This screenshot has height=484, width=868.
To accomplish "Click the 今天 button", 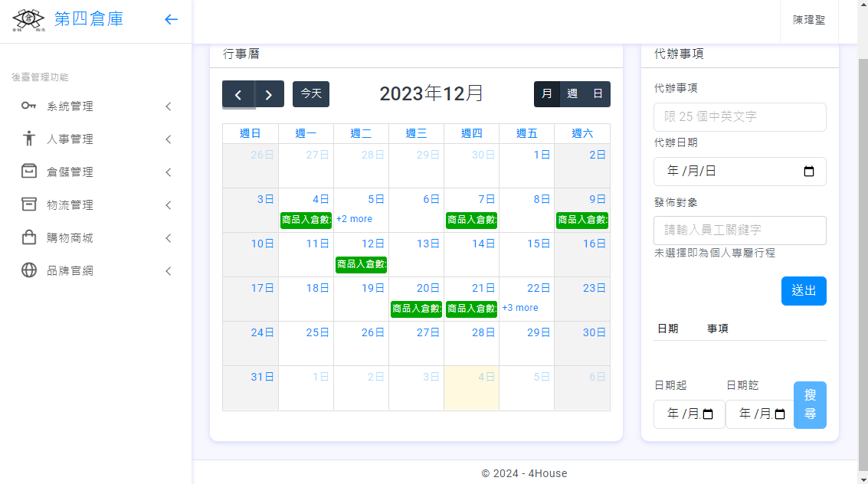I will click(311, 94).
